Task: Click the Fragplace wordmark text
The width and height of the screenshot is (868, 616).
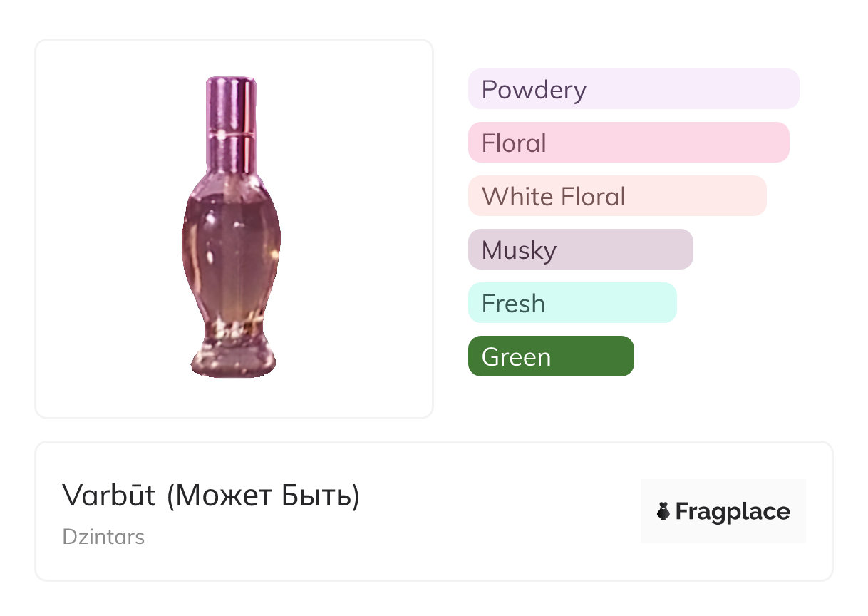Action: [x=733, y=511]
